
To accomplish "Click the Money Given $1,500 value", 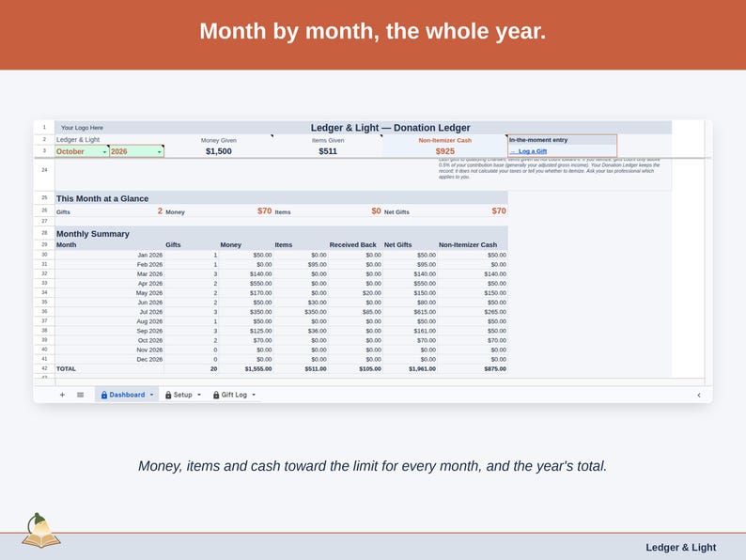I will click(x=218, y=151).
